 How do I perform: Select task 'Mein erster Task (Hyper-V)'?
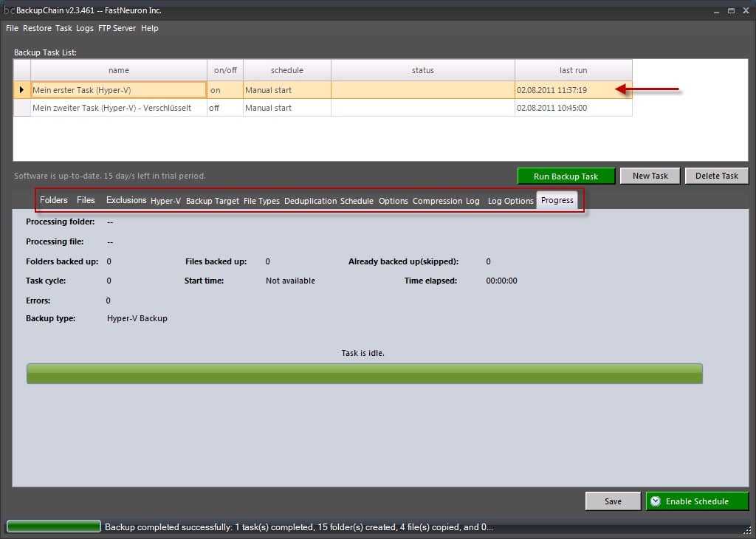click(x=119, y=90)
